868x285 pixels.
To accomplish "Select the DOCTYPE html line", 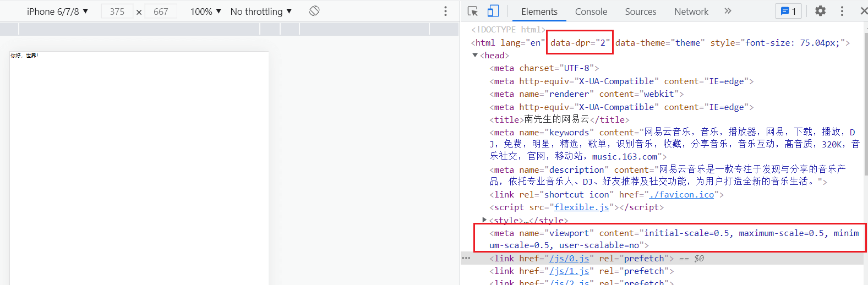I will coord(508,30).
